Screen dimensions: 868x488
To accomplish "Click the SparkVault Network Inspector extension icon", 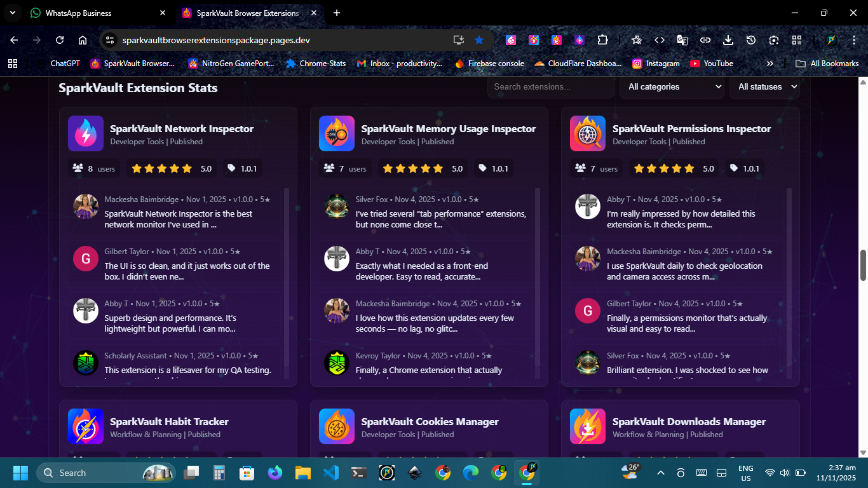I will click(85, 133).
